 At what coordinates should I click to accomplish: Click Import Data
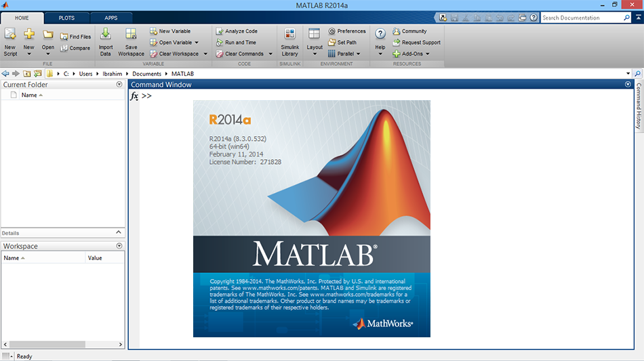[x=106, y=42]
